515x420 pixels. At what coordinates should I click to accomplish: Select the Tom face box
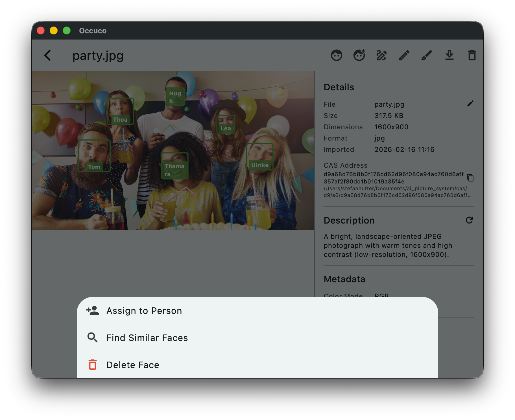94,156
